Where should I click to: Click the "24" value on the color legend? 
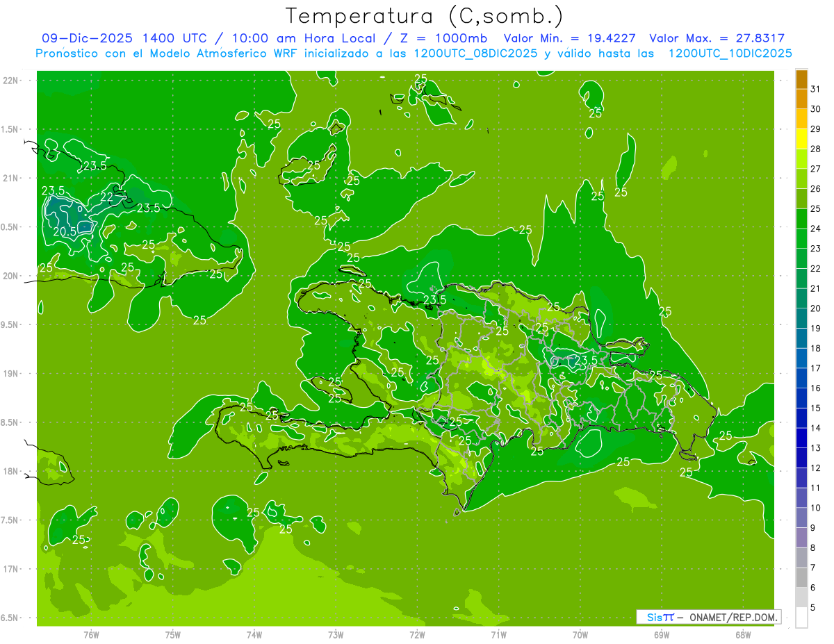(816, 229)
